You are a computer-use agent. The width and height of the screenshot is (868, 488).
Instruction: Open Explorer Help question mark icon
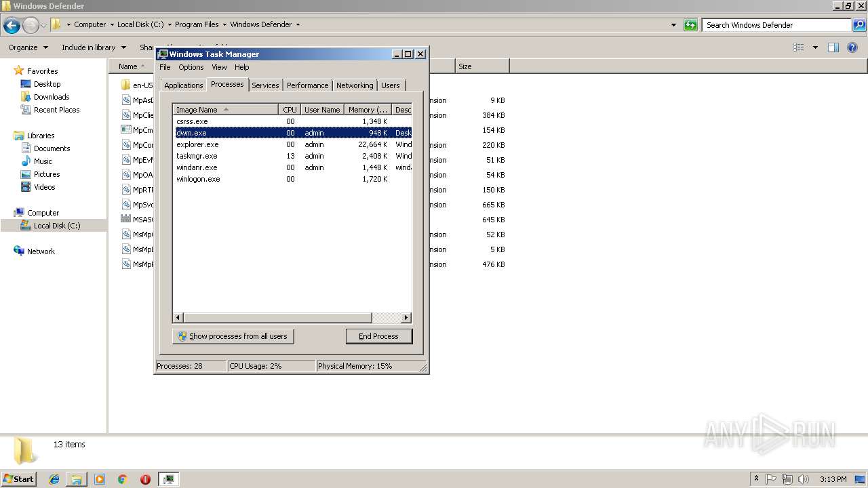(x=852, y=47)
